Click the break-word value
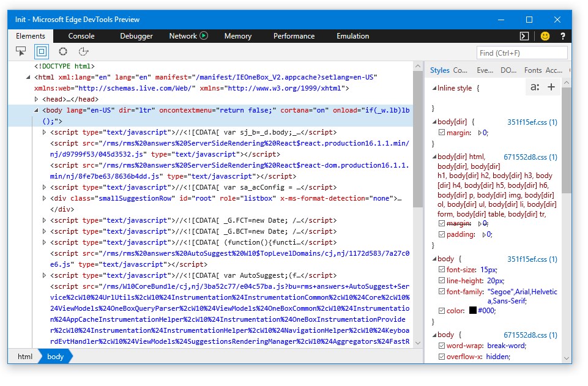Viewport: 588px width, 386px height. [x=506, y=346]
